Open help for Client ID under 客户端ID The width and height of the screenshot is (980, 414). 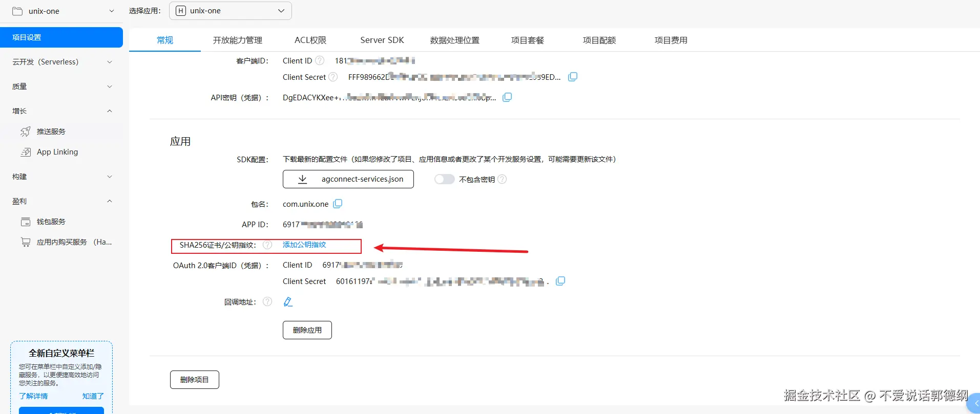[x=320, y=60]
